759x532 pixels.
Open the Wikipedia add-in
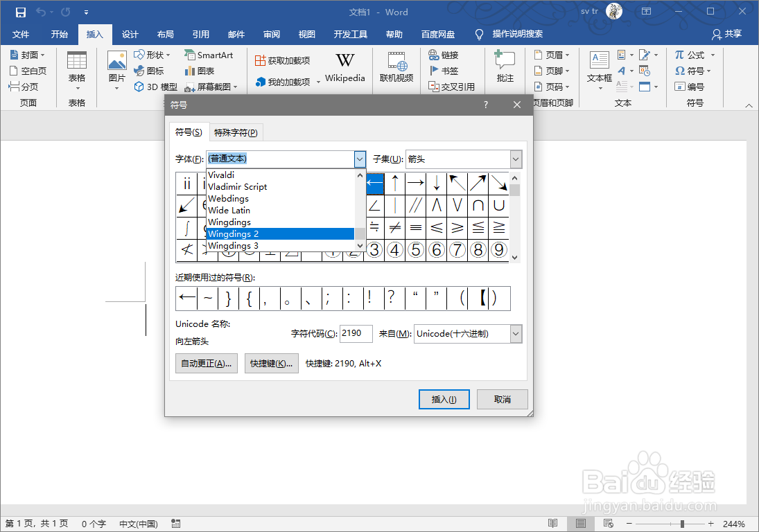tap(344, 66)
